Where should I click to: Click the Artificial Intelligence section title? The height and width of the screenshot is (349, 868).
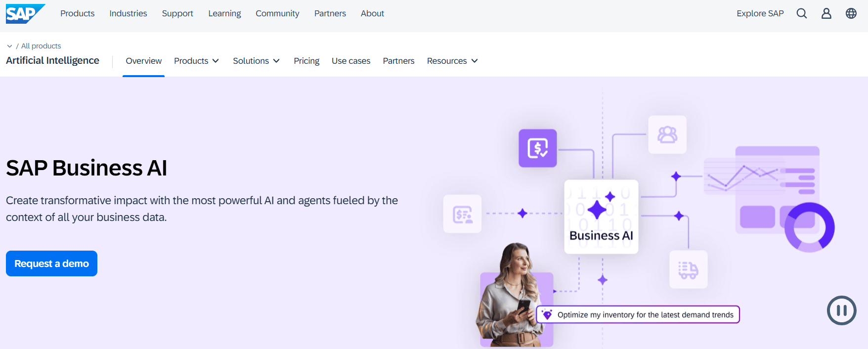tap(52, 60)
